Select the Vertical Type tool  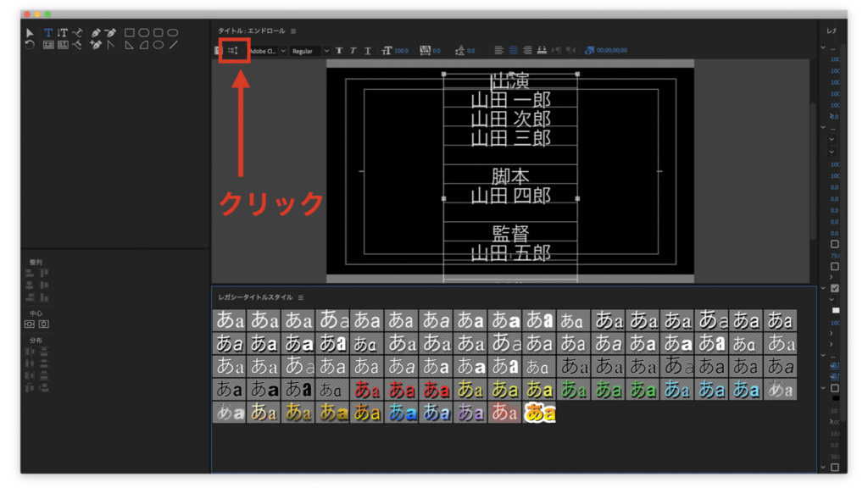tap(63, 32)
